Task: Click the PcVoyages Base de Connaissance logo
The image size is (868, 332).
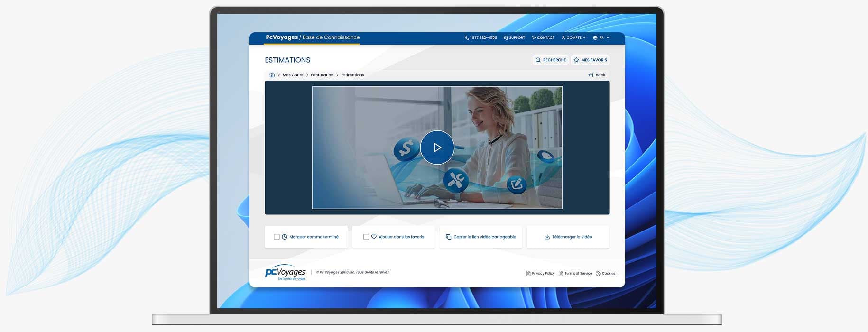Action: [x=313, y=37]
